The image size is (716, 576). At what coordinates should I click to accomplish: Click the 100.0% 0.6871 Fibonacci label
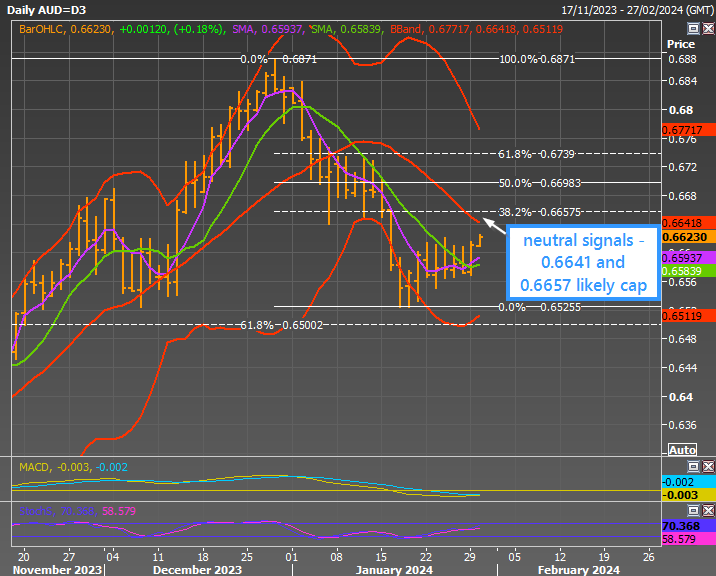click(537, 59)
